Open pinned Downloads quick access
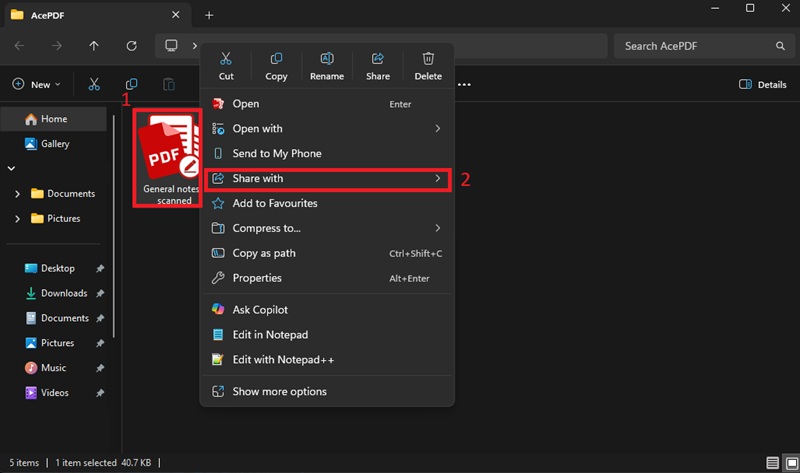The width and height of the screenshot is (800, 473). [x=56, y=293]
